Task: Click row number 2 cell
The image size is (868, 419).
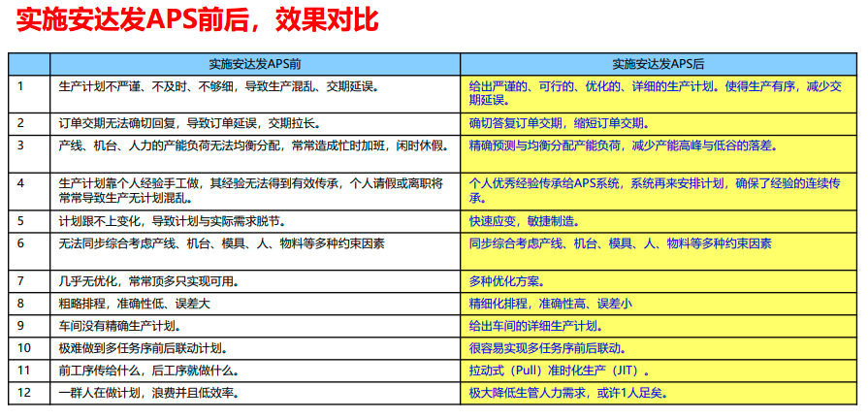Action: pyautogui.click(x=29, y=123)
